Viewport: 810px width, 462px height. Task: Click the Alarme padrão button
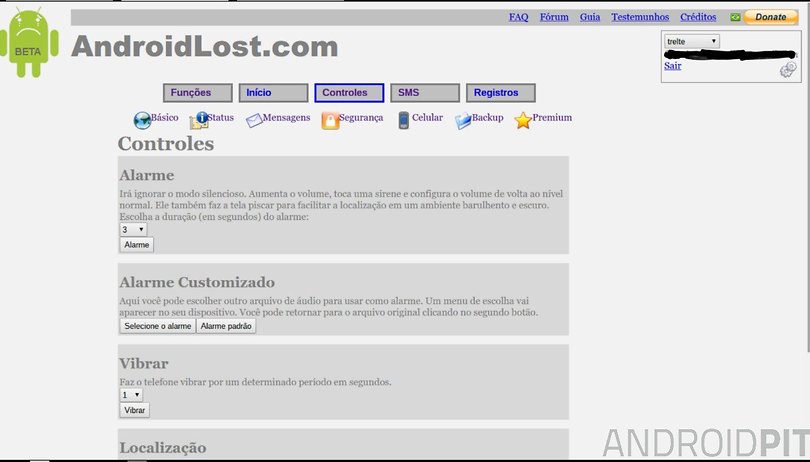[x=226, y=326]
